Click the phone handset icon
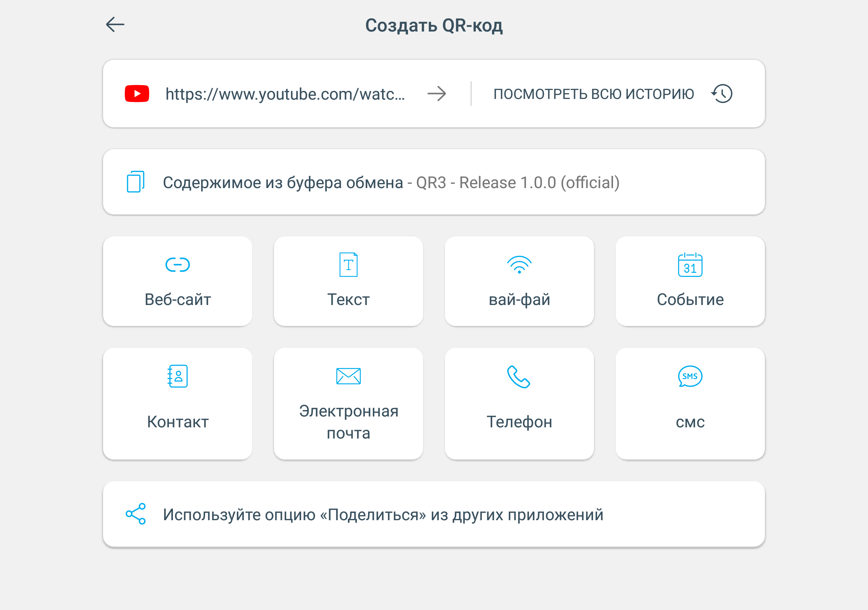 coord(519,377)
